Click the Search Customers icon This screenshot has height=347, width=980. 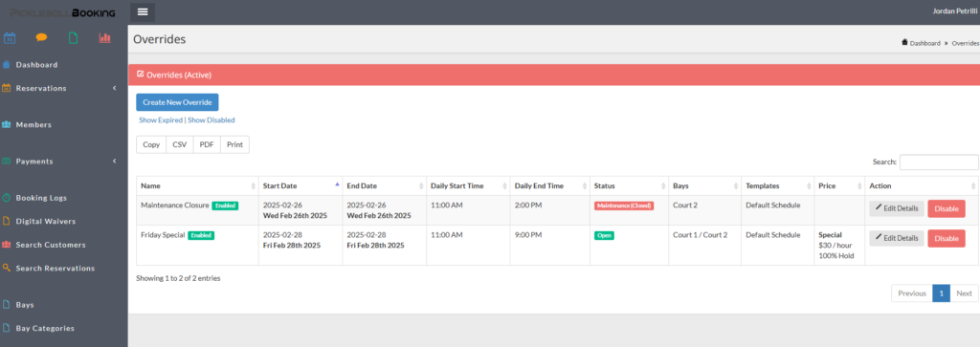click(7, 245)
